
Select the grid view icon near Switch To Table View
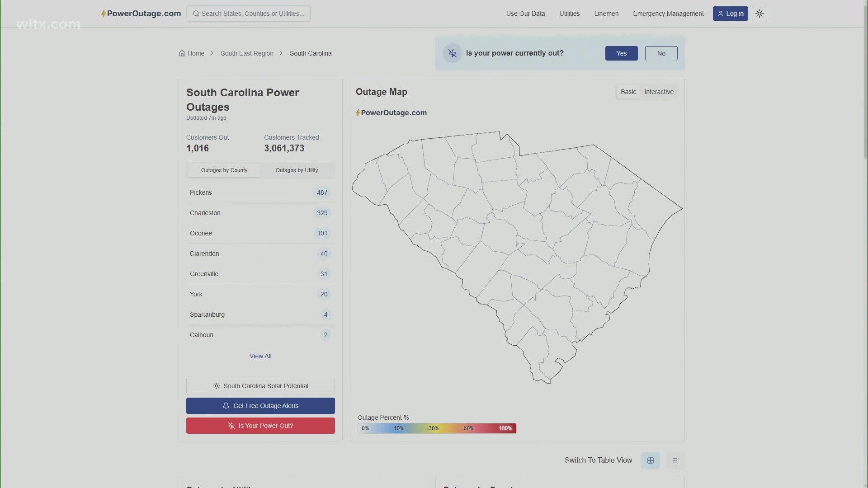pyautogui.click(x=650, y=460)
